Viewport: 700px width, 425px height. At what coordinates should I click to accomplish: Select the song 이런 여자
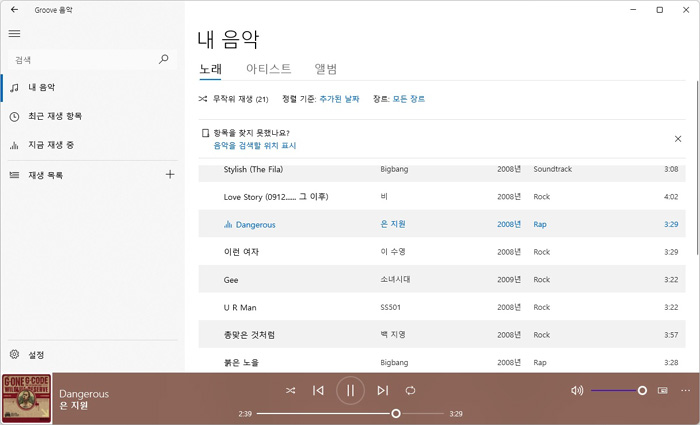(442, 252)
